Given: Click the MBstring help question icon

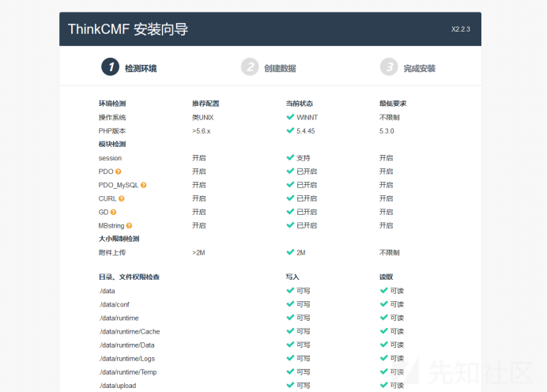Looking at the screenshot, I should click(129, 226).
